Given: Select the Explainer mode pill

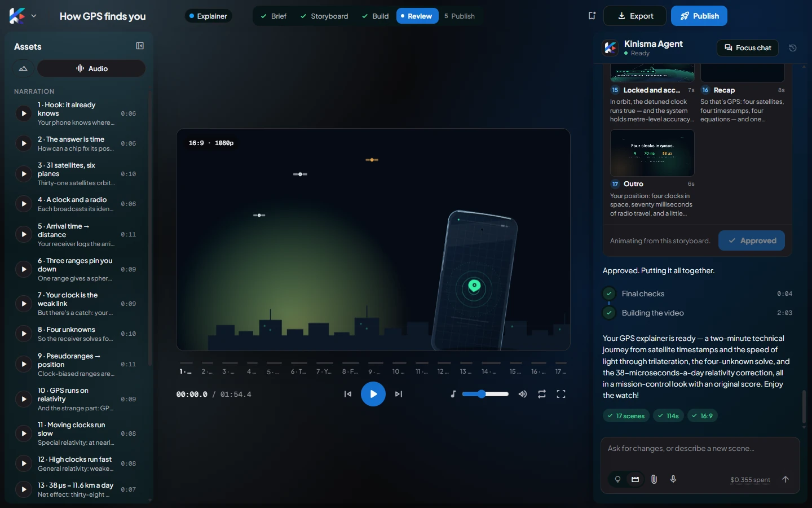Looking at the screenshot, I should [208, 16].
